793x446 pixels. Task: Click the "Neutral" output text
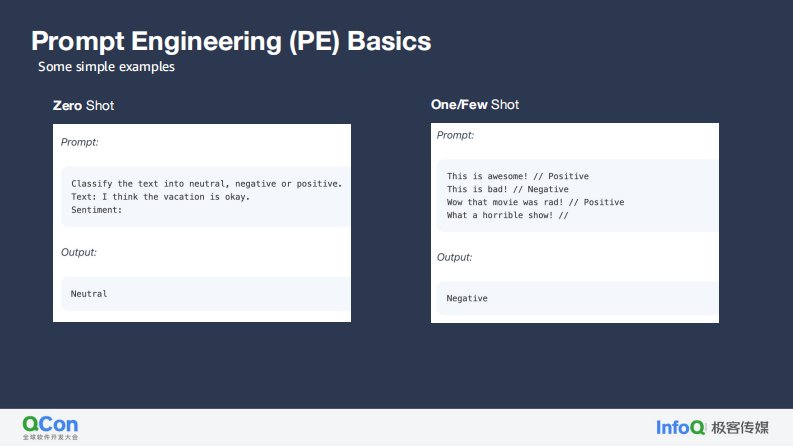coord(89,294)
